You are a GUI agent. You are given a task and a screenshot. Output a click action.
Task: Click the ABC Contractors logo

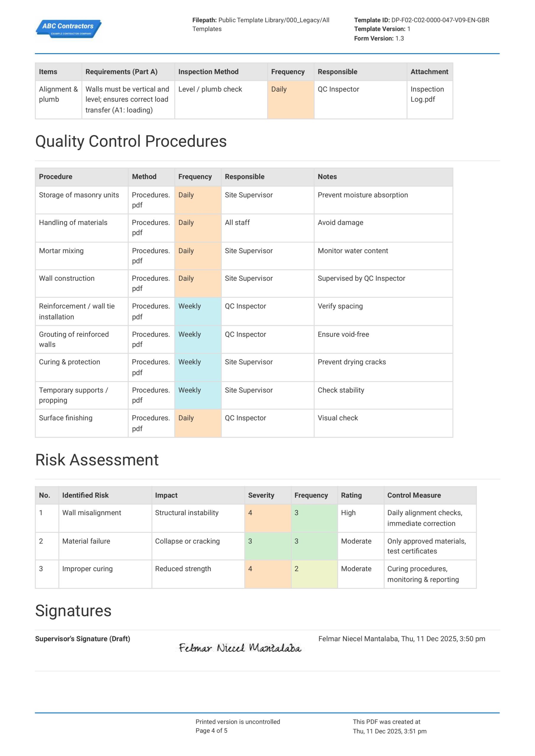68,29
